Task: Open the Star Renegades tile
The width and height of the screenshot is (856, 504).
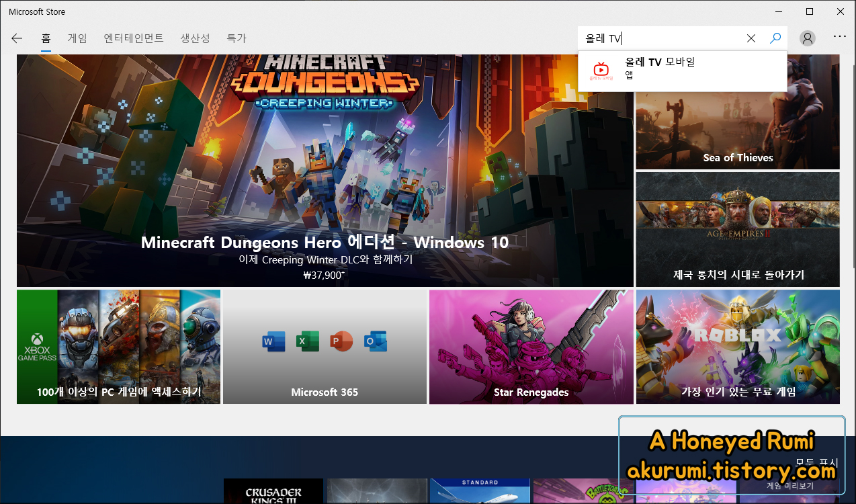Action: tap(531, 347)
